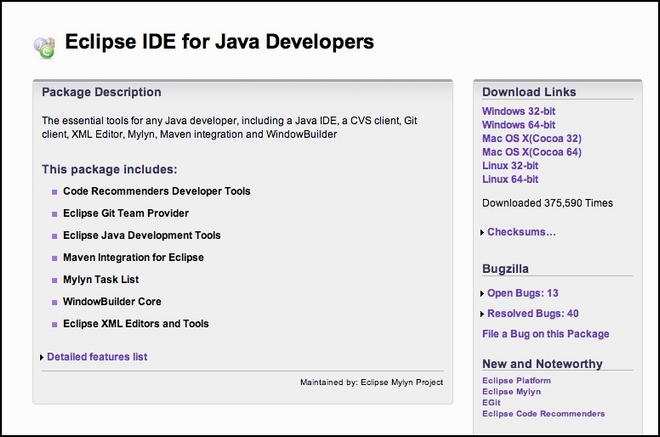
Task: Click File a Bug on this Package
Action: pyautogui.click(x=546, y=334)
